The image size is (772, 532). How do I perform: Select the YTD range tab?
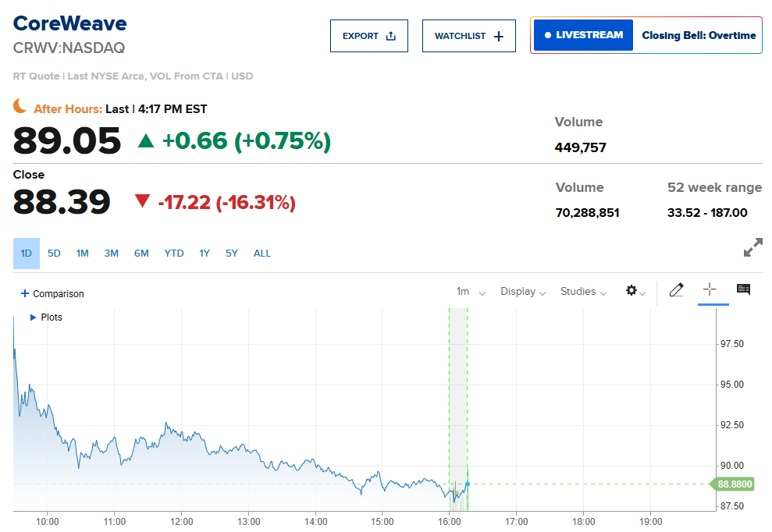174,254
